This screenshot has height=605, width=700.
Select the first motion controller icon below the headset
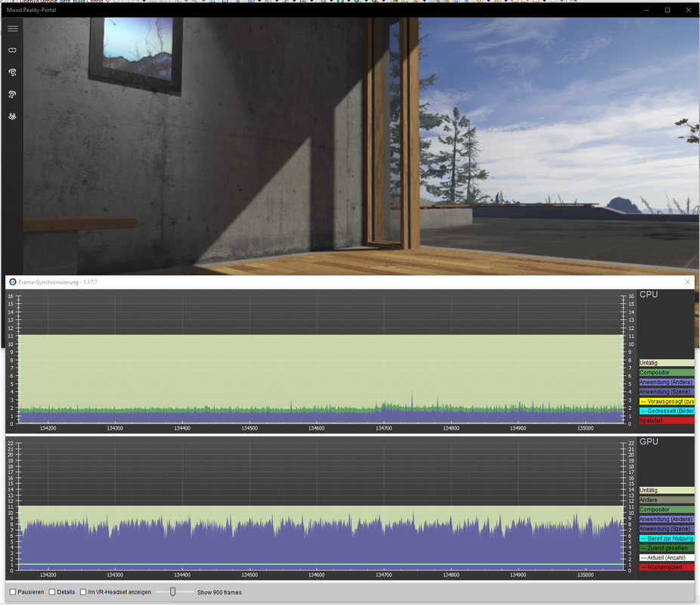pos(13,73)
